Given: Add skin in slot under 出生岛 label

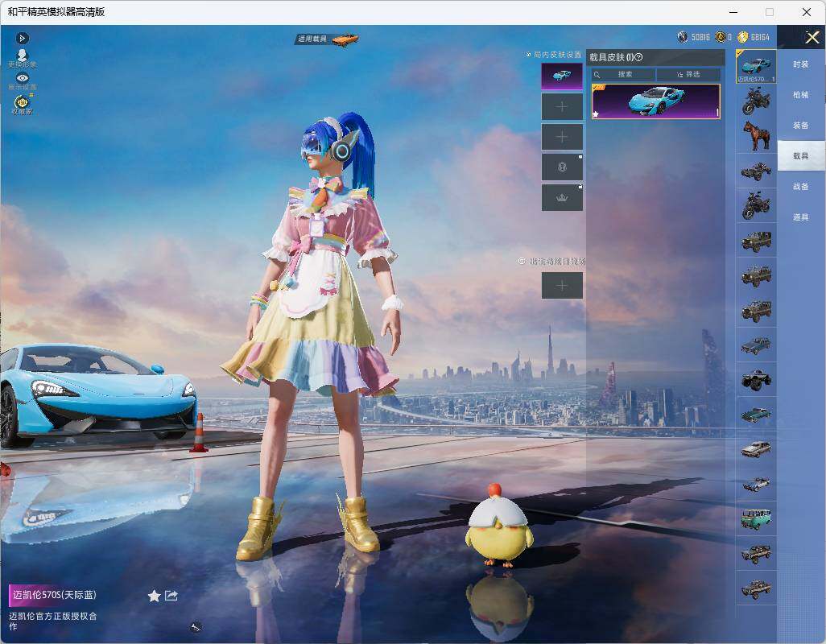Looking at the screenshot, I should click(x=562, y=286).
